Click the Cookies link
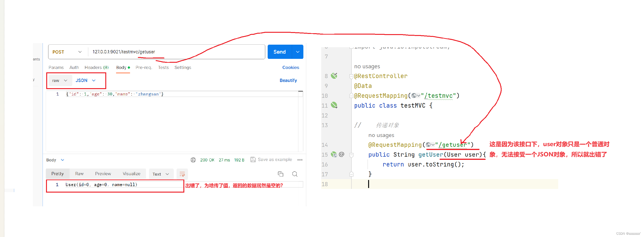This screenshot has width=644, height=237. tap(291, 68)
